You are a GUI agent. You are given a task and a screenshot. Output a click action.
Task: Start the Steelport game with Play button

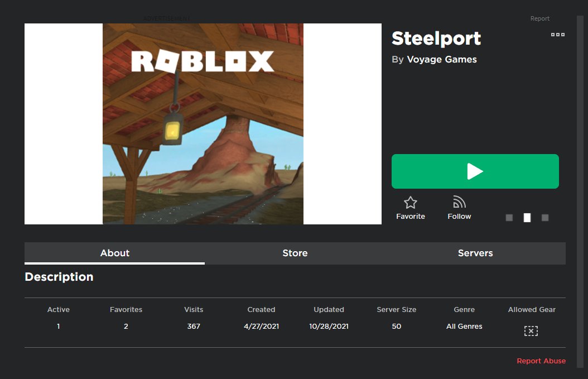(475, 171)
